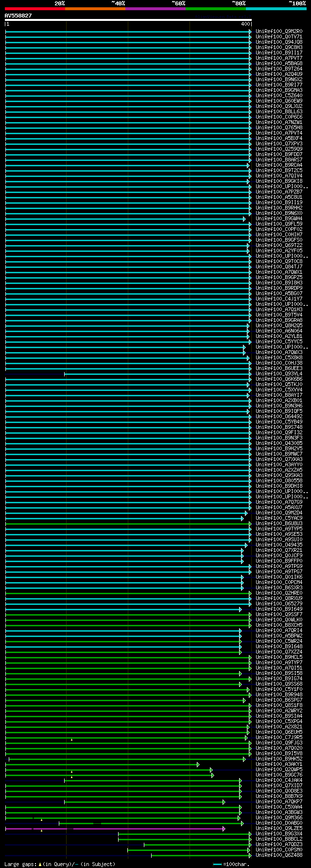Select hit label UniRef100_Q94JQ8
This screenshot has width=311, height=868.
coord(279,42)
